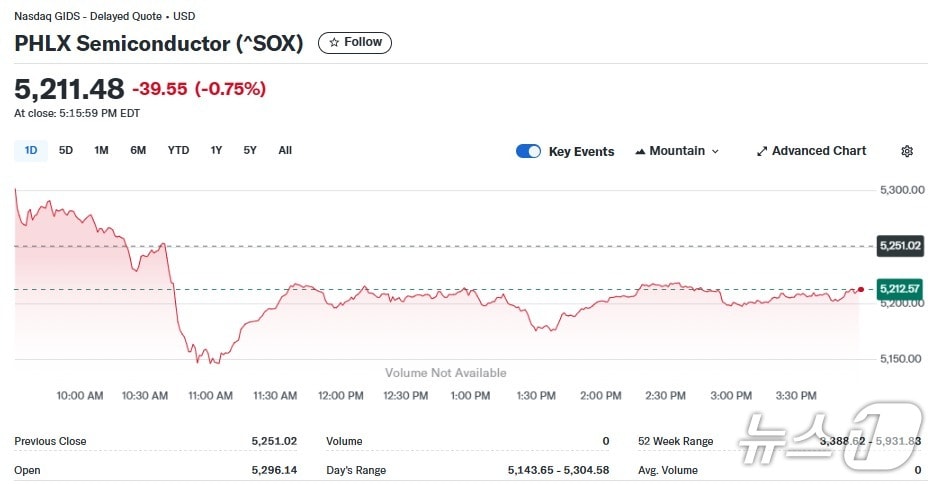Click the 5,251.02 previous close label

pyautogui.click(x=899, y=245)
